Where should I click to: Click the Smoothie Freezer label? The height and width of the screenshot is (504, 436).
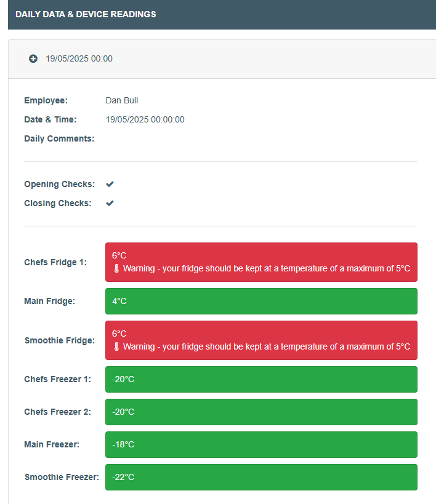pos(62,477)
